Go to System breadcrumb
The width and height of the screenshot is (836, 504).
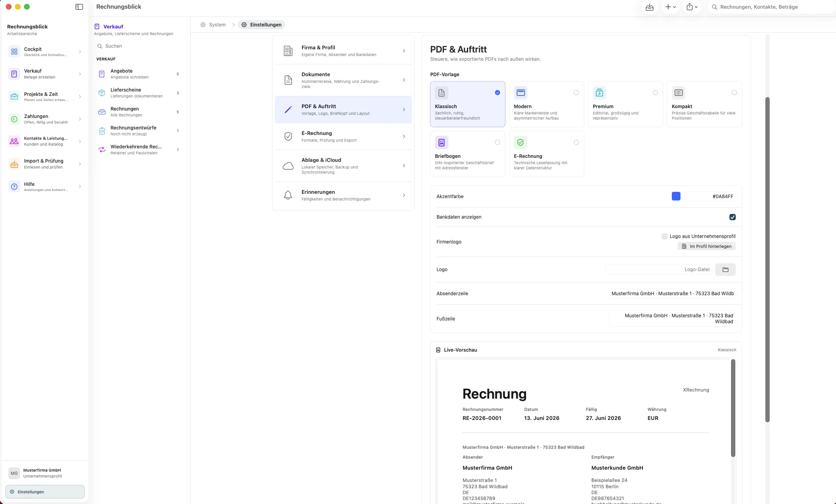pyautogui.click(x=213, y=24)
